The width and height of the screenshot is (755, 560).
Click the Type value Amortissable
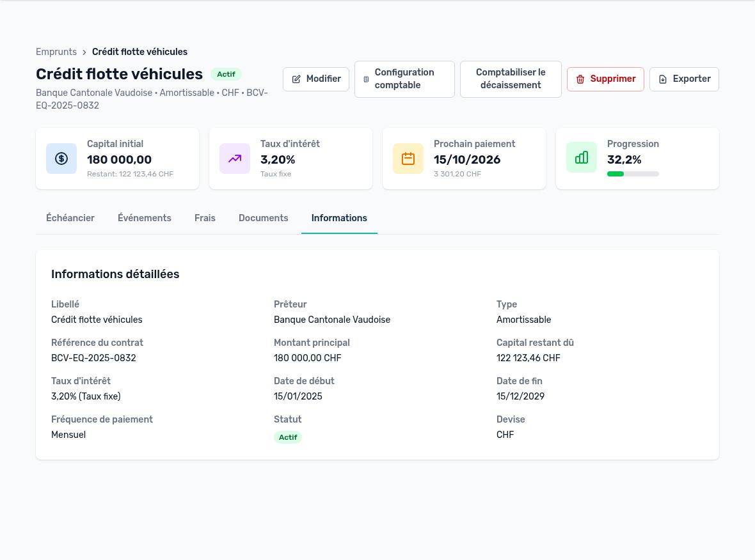click(524, 320)
